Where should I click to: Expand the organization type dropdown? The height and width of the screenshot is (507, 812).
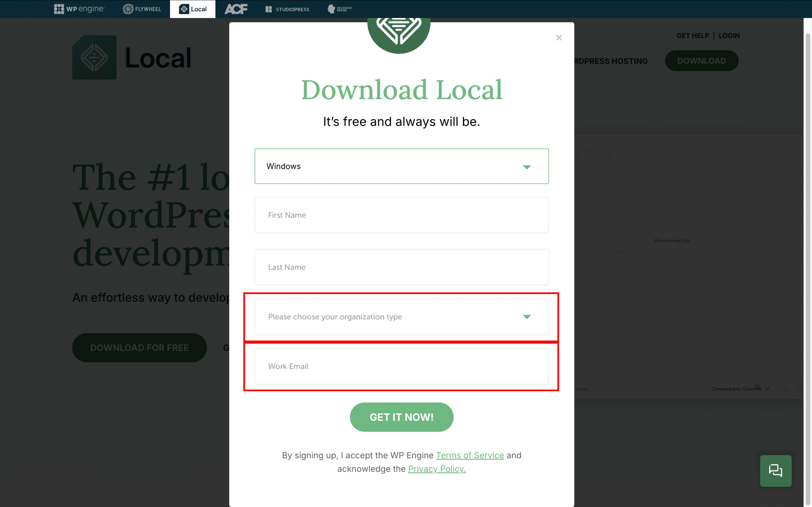click(x=401, y=317)
